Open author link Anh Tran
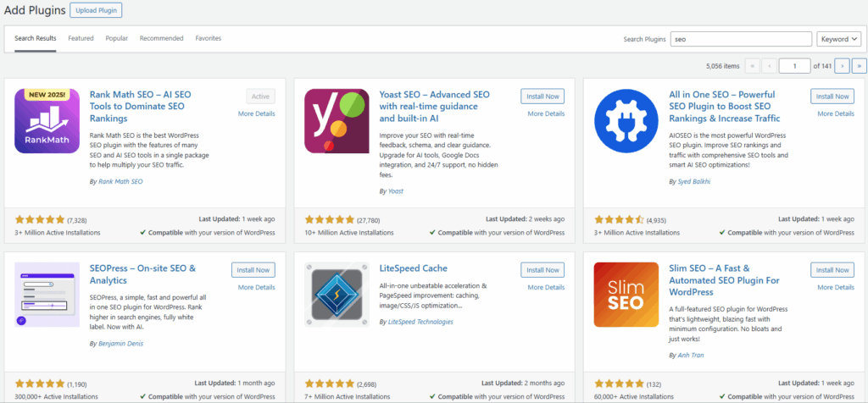Image resolution: width=868 pixels, height=403 pixels. coord(691,356)
